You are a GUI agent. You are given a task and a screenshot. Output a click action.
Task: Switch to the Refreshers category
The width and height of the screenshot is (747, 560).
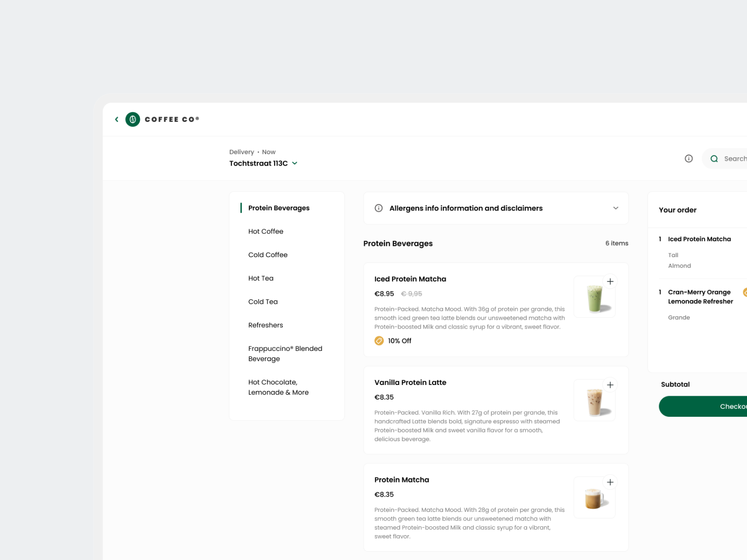click(x=266, y=325)
